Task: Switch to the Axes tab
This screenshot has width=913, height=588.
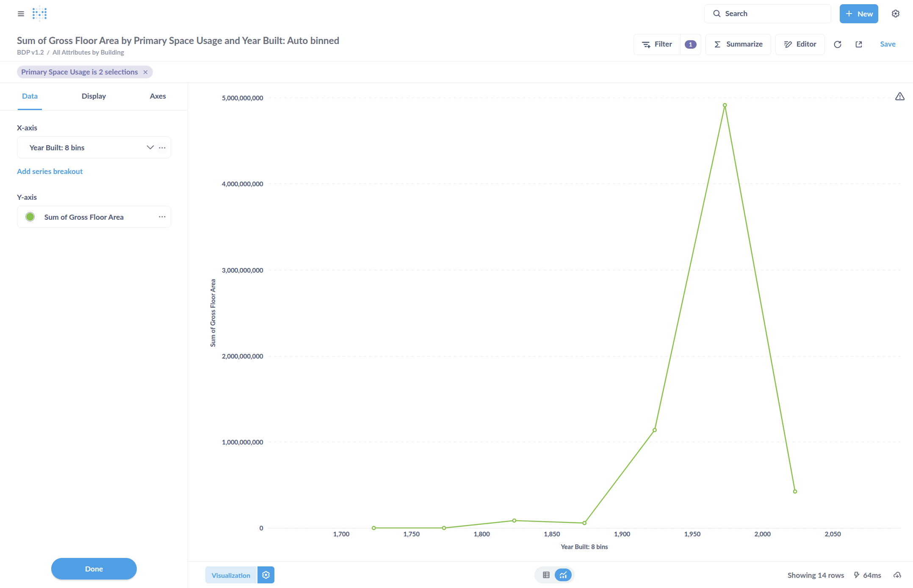Action: pyautogui.click(x=158, y=96)
